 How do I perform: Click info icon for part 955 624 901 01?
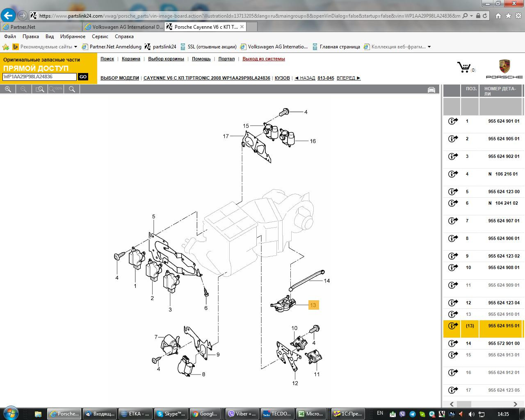(452, 121)
